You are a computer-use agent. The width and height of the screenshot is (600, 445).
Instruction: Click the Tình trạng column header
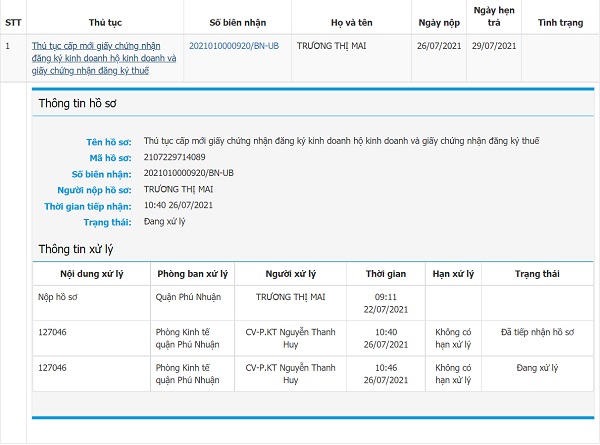(559, 21)
